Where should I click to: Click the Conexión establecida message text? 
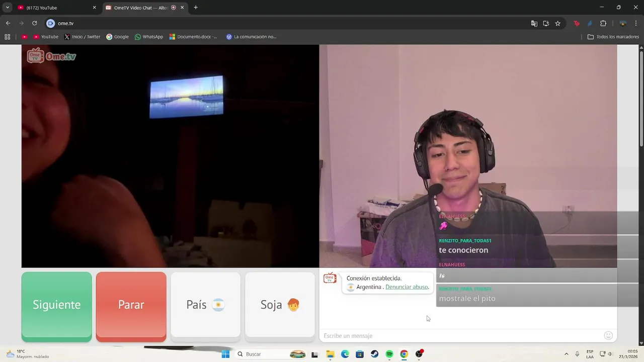point(374,278)
